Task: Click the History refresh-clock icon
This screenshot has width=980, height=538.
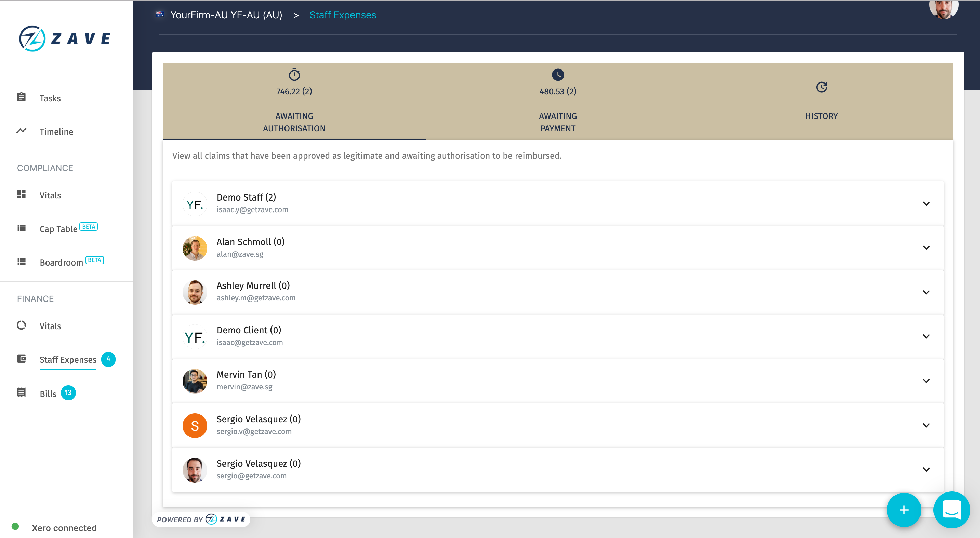Action: point(822,87)
